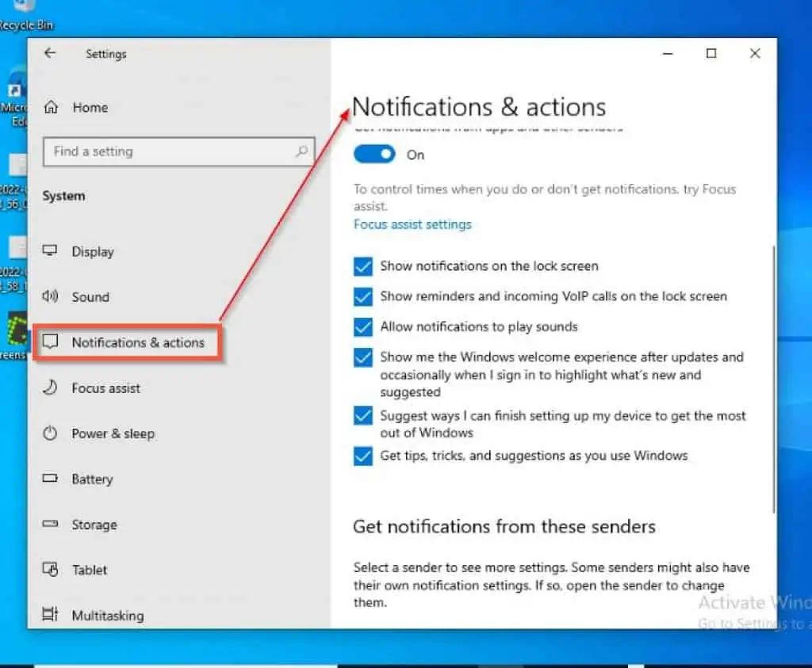
Task: Turn off the notifications toggle switch
Action: [374, 155]
